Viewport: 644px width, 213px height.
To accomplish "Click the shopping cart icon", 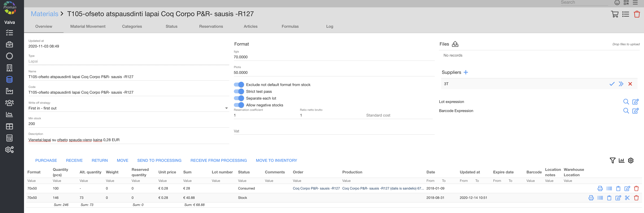I will (614, 14).
